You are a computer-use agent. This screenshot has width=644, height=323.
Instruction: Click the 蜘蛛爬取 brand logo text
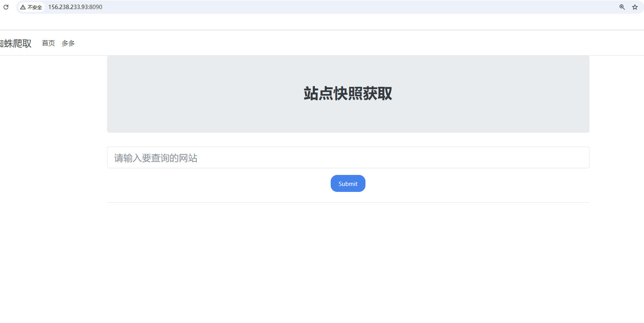click(x=16, y=43)
